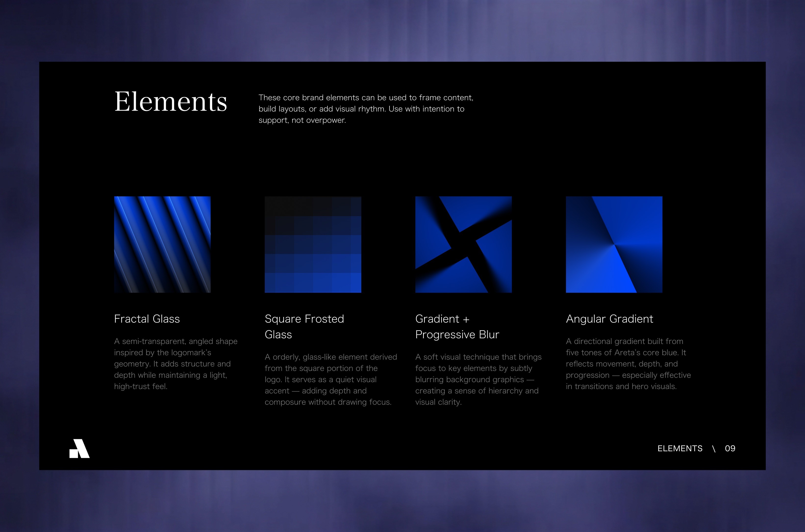Click the Elements page title

tap(170, 101)
